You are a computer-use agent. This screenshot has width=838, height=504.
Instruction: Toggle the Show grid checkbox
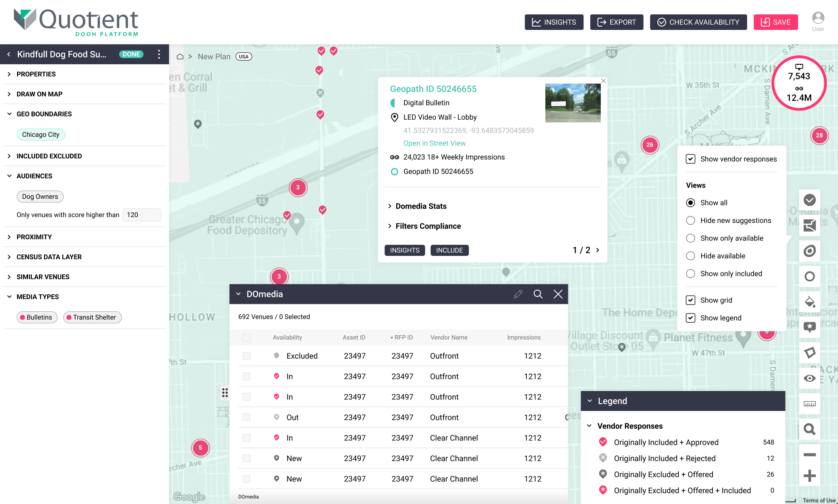691,300
